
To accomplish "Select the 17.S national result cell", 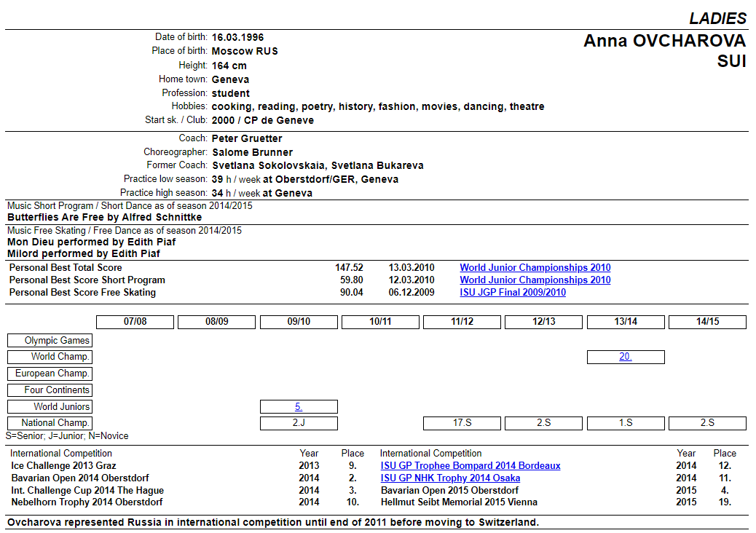I will point(462,423).
